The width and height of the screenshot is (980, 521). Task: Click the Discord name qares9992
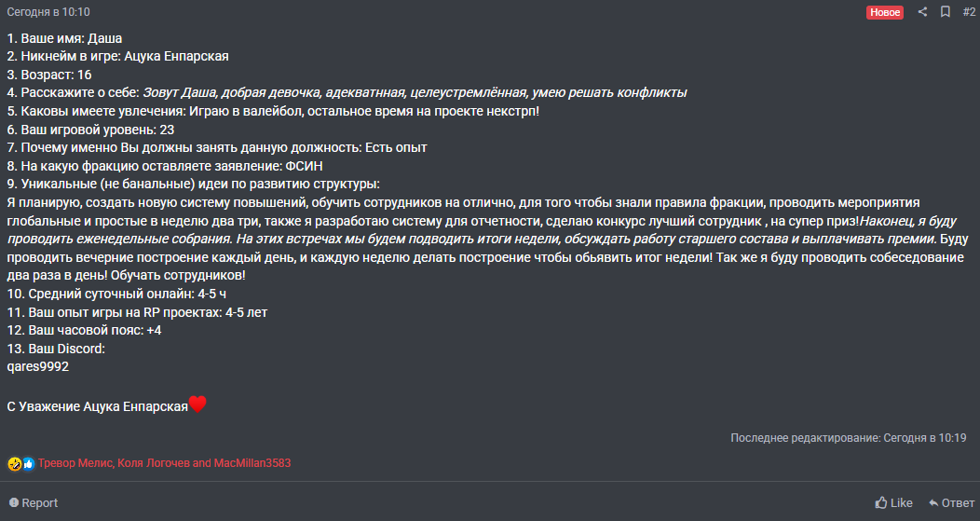[38, 367]
